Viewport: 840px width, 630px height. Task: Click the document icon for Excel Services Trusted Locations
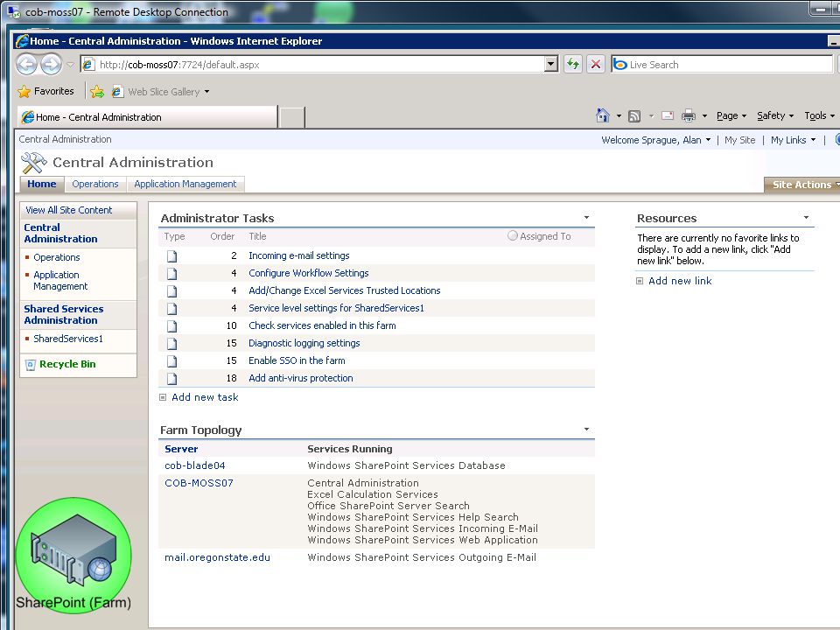pos(171,290)
